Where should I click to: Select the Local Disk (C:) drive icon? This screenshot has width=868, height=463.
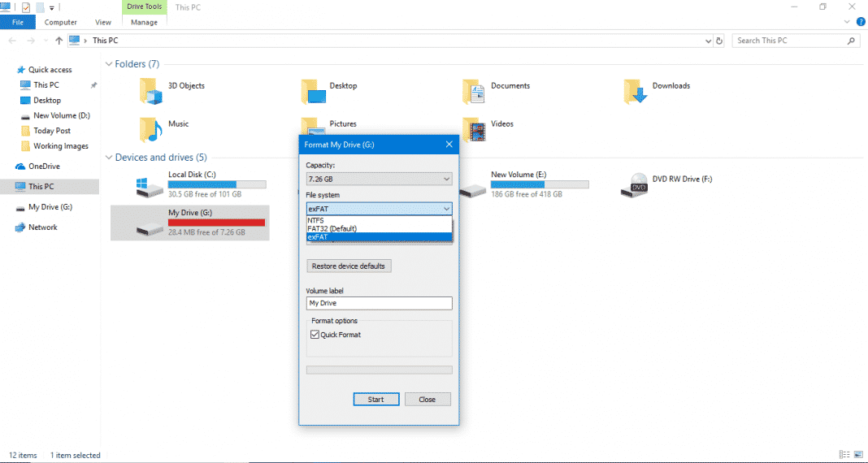(x=150, y=186)
